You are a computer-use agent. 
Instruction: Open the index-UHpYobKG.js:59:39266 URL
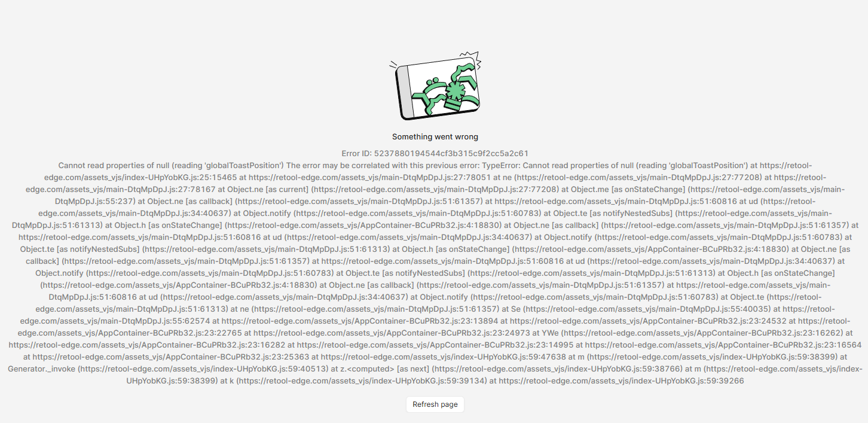[x=622, y=381]
